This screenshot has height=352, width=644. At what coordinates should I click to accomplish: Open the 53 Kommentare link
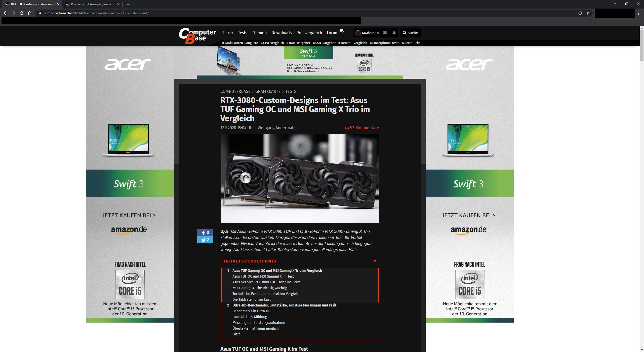click(362, 128)
